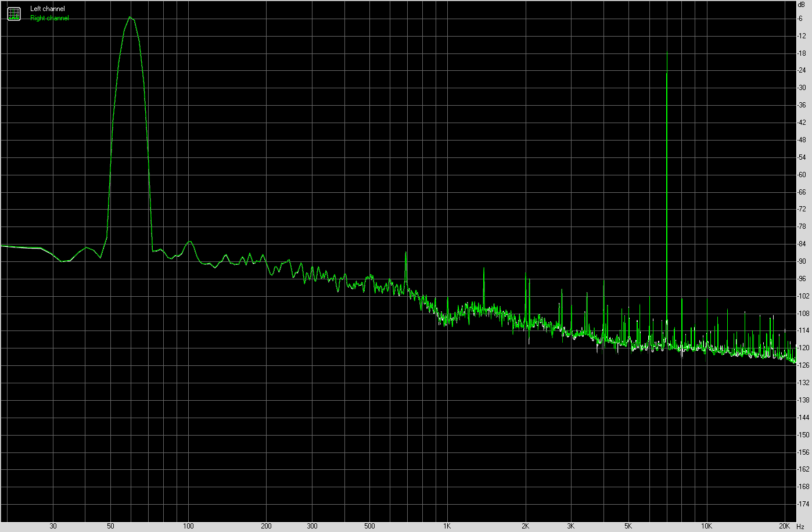The height and width of the screenshot is (532, 812).
Task: Click the "300" frequency axis label
Action: point(312,526)
